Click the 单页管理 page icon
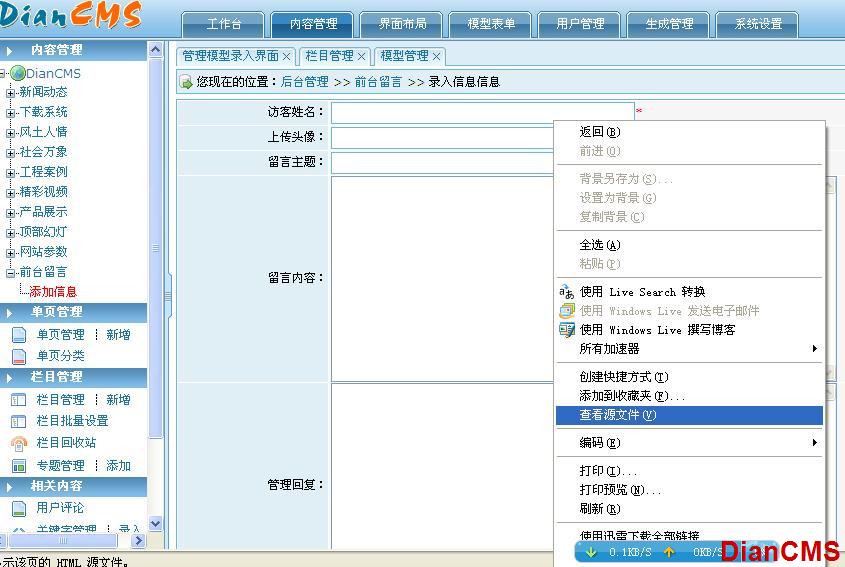Screen dimensions: 845x567 pyautogui.click(x=18, y=335)
